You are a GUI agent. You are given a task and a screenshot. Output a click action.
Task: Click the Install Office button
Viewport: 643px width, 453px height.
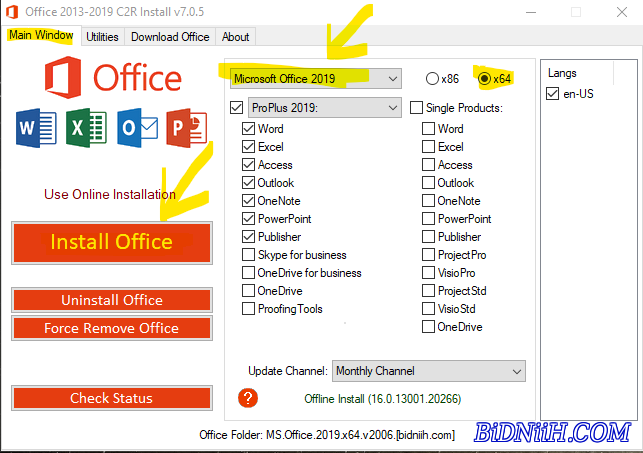pyautogui.click(x=112, y=242)
